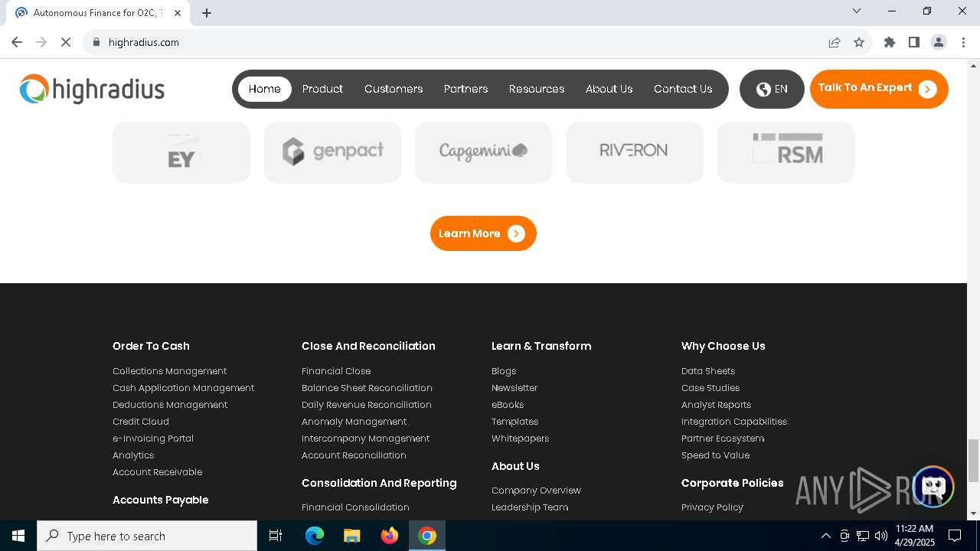Open Partners navigation menu

tap(465, 89)
